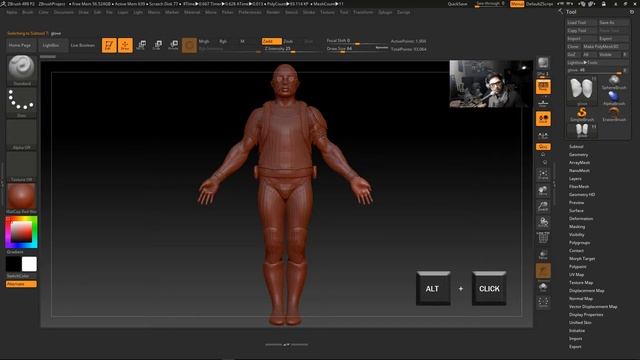Viewport: 640px width, 360px height.
Task: Toggle the orange Local button on right shelf
Action: pos(543,119)
